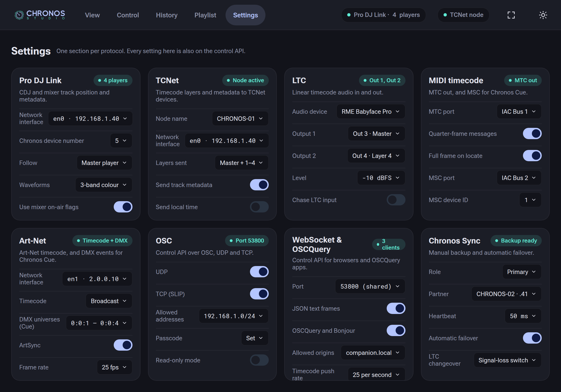The width and height of the screenshot is (561, 392).
Task: Change LTC Output 1 dropdown
Action: [377, 134]
